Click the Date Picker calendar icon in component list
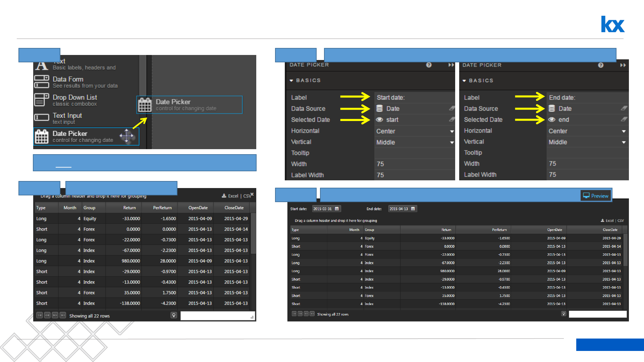This screenshot has height=362, width=644. (42, 136)
